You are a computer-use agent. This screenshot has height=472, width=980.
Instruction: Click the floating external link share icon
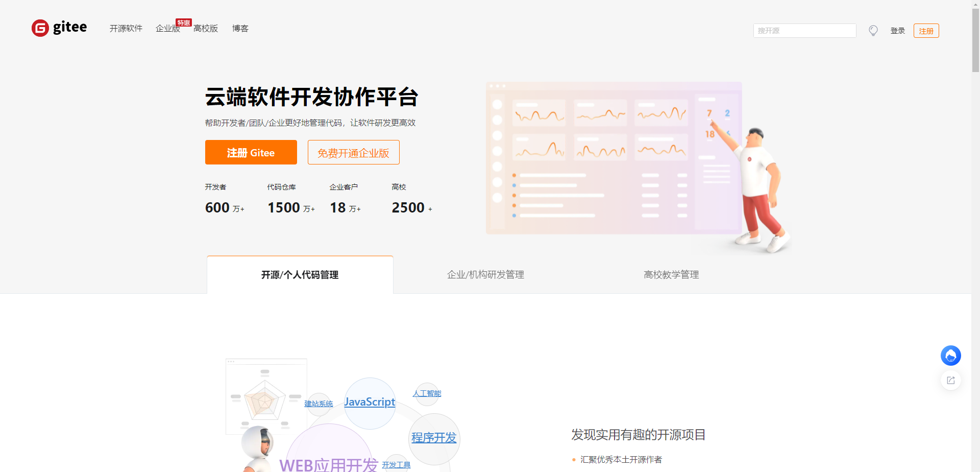(x=950, y=381)
